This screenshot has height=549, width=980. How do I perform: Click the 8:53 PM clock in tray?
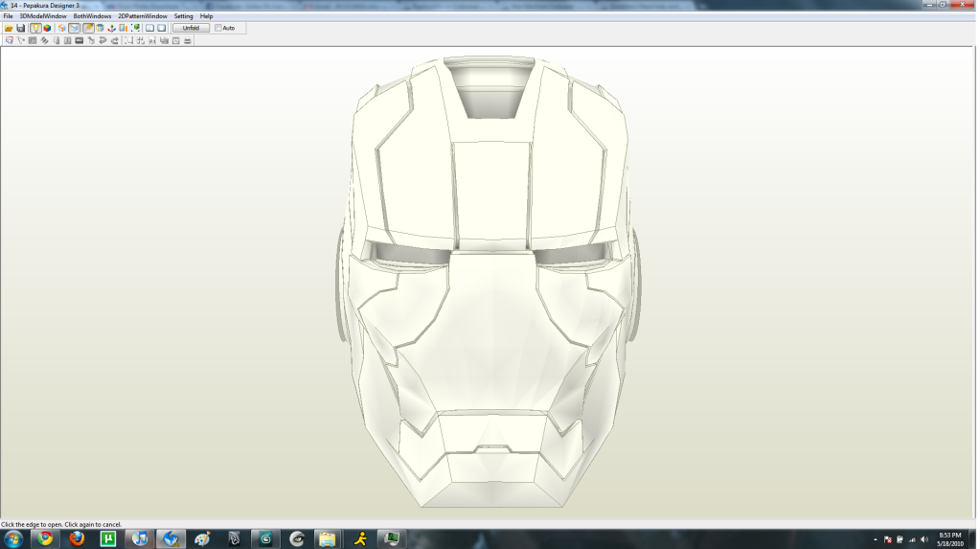coord(950,536)
